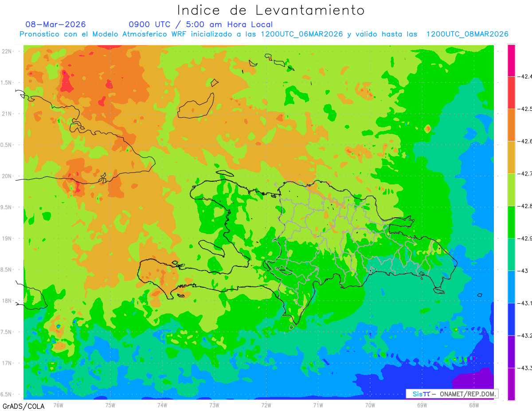Click the '-42.4' color scale value

[x=525, y=76]
